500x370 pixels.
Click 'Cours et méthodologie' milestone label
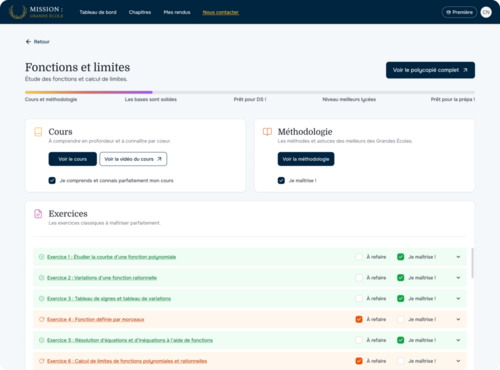click(51, 99)
